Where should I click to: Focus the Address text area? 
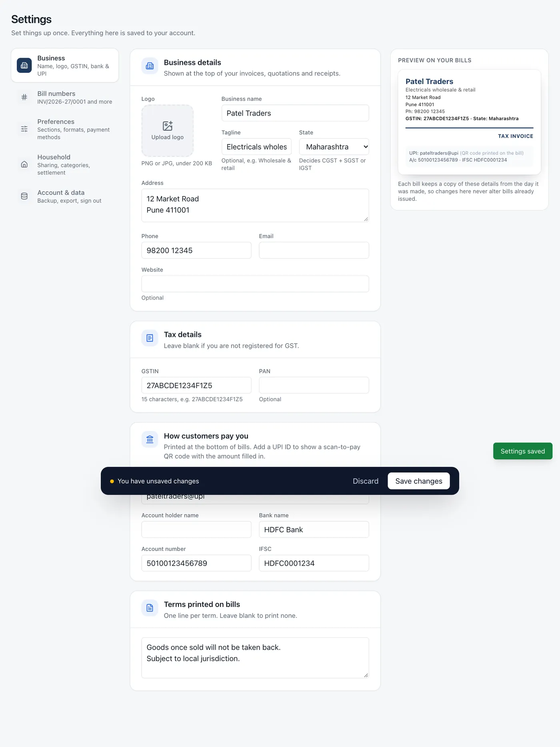[255, 205]
